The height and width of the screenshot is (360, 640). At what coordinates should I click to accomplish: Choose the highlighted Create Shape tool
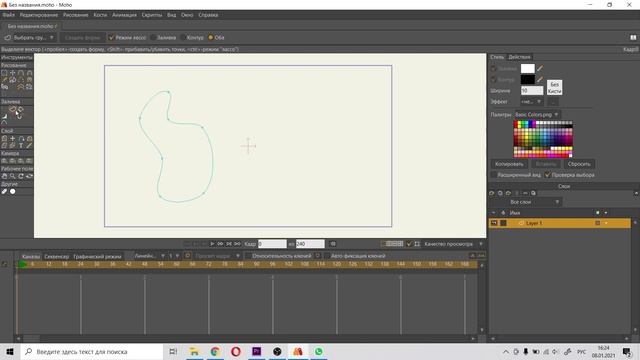click(13, 109)
